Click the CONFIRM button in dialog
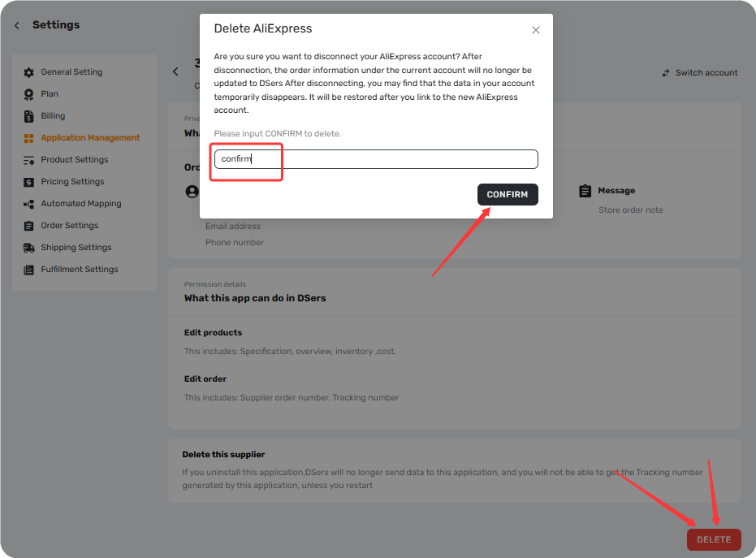Viewport: 756px width, 558px height. click(508, 194)
